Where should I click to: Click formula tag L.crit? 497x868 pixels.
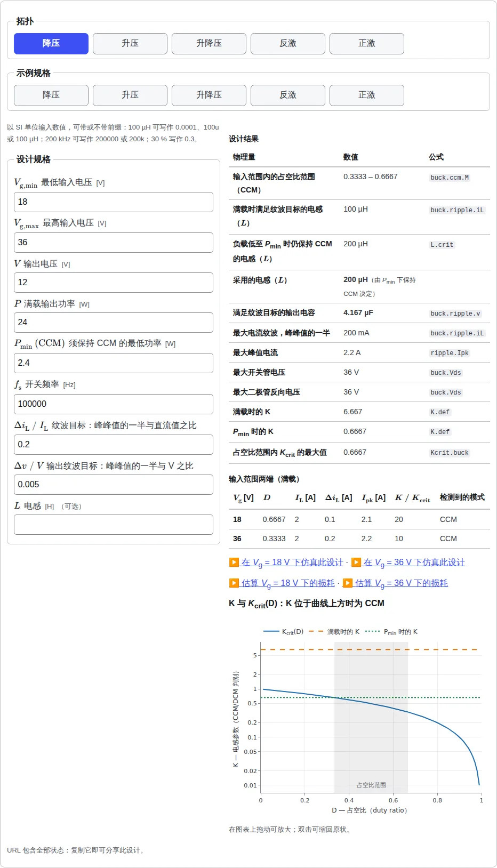coord(442,245)
